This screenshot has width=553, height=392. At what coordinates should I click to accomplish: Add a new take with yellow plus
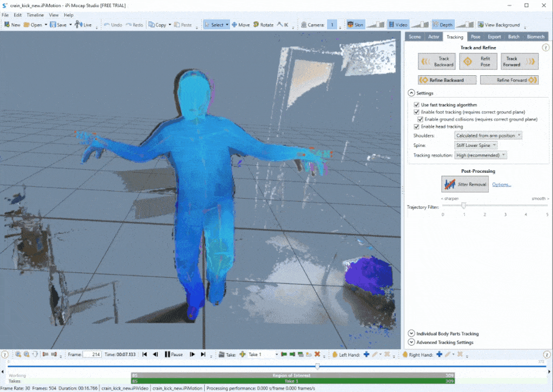pyautogui.click(x=242, y=354)
